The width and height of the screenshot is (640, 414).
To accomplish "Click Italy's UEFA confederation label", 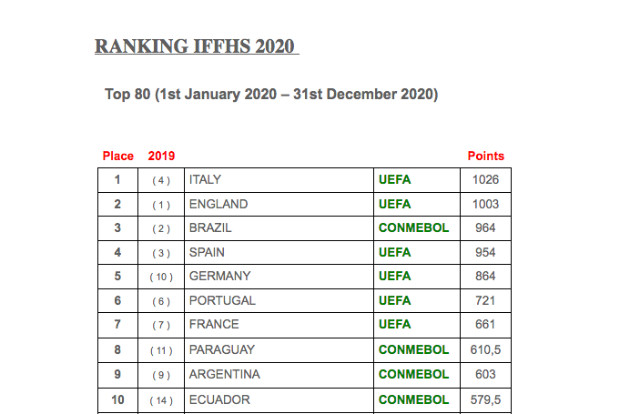I will pos(395,180).
